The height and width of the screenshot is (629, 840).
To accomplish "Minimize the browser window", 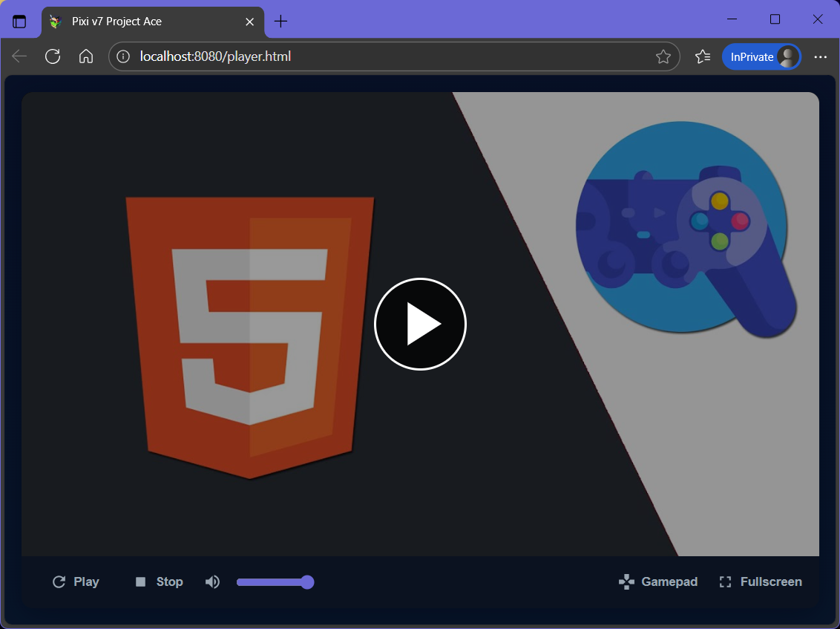I will pyautogui.click(x=732, y=19).
